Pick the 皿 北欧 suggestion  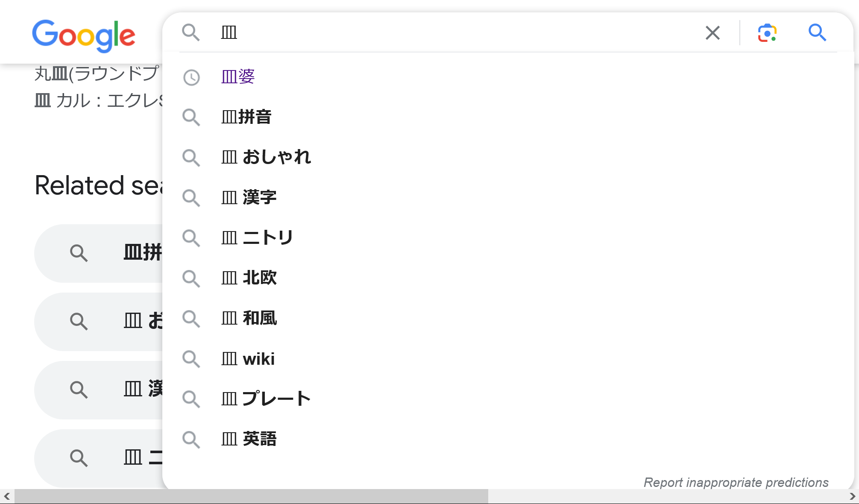tap(508, 278)
